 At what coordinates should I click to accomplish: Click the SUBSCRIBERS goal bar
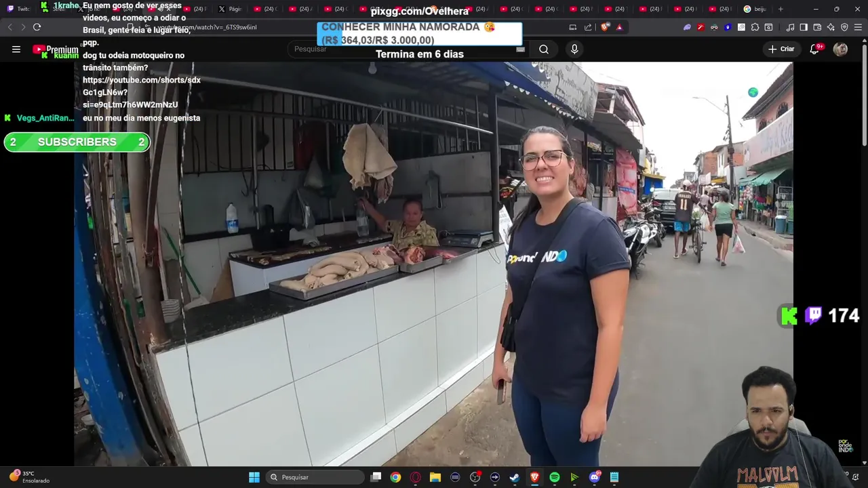point(77,142)
